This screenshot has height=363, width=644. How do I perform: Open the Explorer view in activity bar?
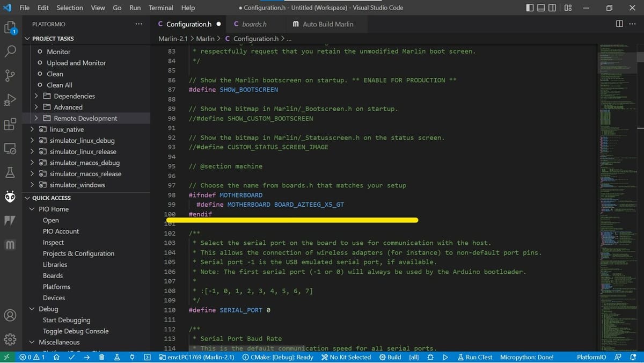[10, 28]
